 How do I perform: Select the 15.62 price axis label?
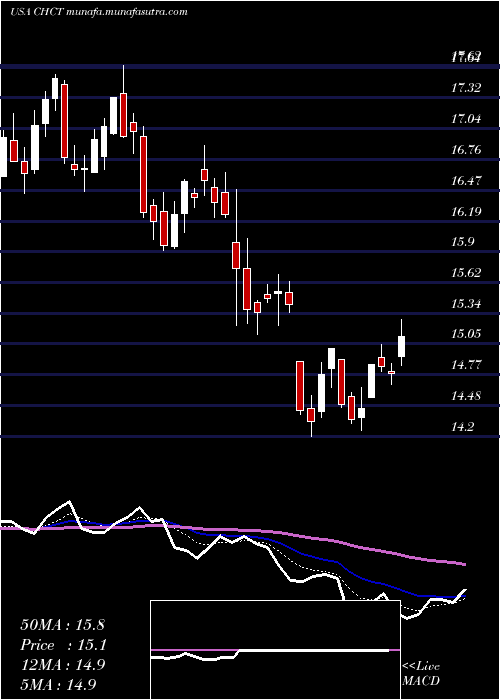pos(466,273)
